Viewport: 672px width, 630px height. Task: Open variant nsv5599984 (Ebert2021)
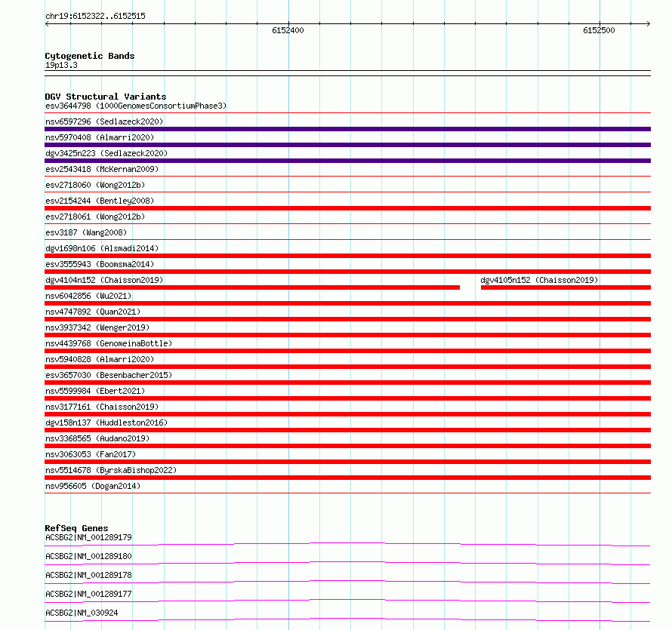95,391
